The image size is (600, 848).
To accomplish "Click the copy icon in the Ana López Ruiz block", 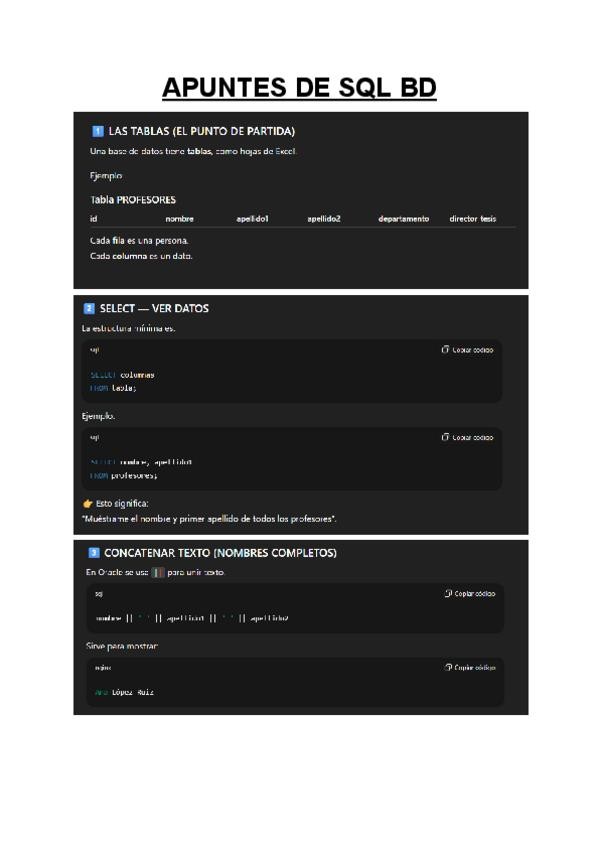I will click(448, 667).
